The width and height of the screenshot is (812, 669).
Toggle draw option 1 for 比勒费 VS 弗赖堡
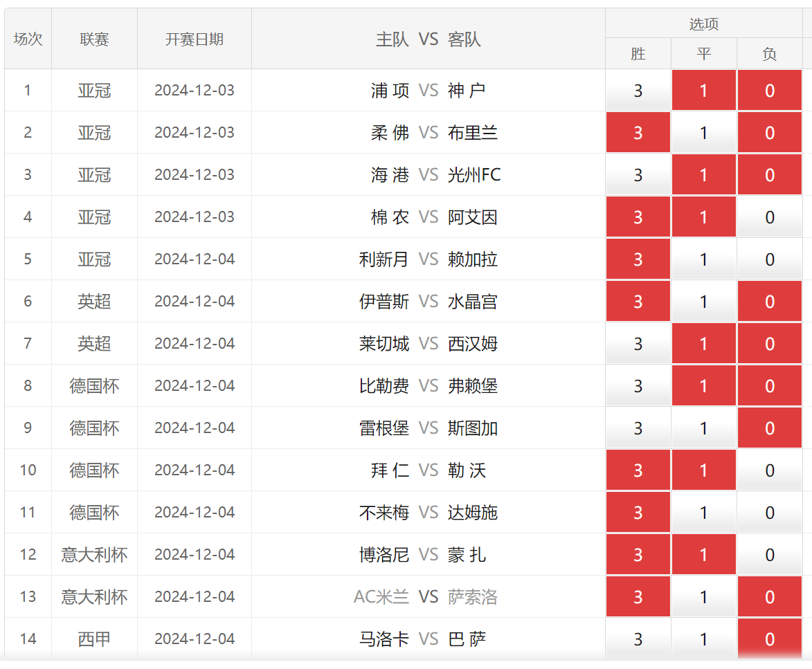point(704,386)
